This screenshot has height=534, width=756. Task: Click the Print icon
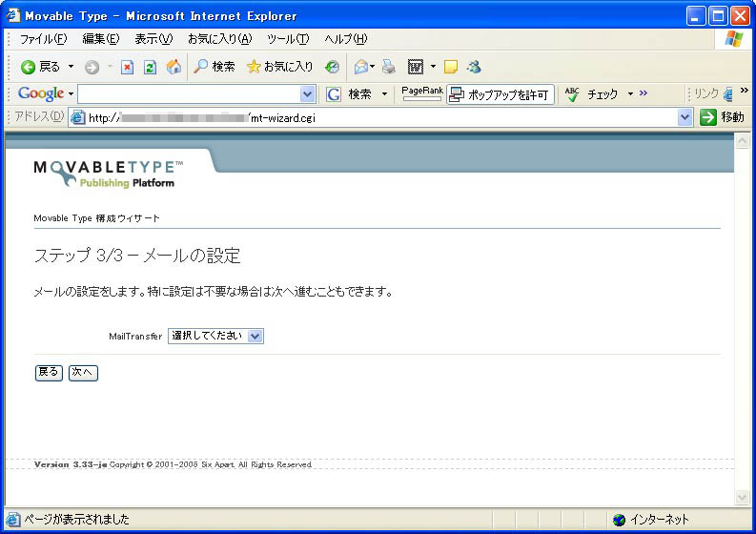point(389,67)
